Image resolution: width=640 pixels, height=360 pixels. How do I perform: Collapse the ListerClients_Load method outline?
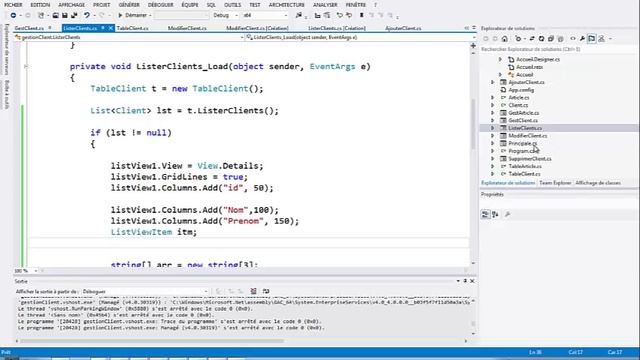point(26,66)
